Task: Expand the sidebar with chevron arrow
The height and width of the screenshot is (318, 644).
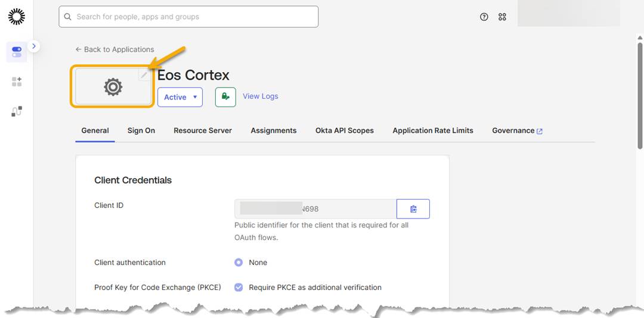Action: (34, 46)
